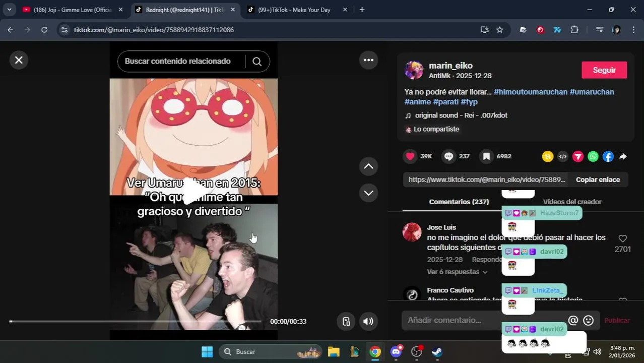This screenshot has height=363, width=644.
Task: Open #himoutoumaruchan hashtag
Action: (531, 92)
